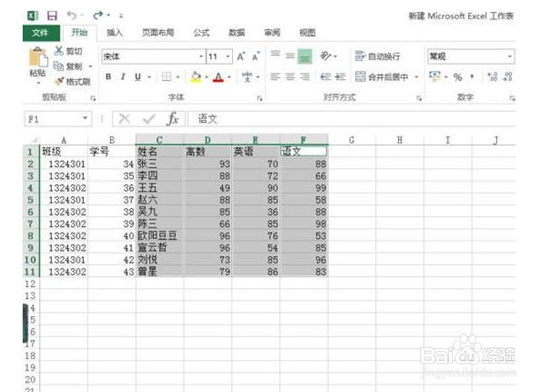The image size is (548, 392).
Task: Click the Comma style icon
Action: click(x=472, y=77)
